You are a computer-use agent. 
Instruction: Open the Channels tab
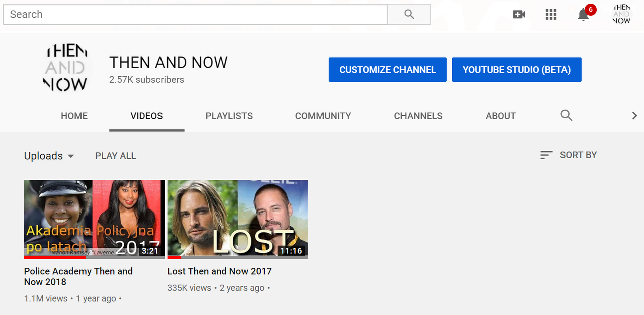pyautogui.click(x=418, y=116)
